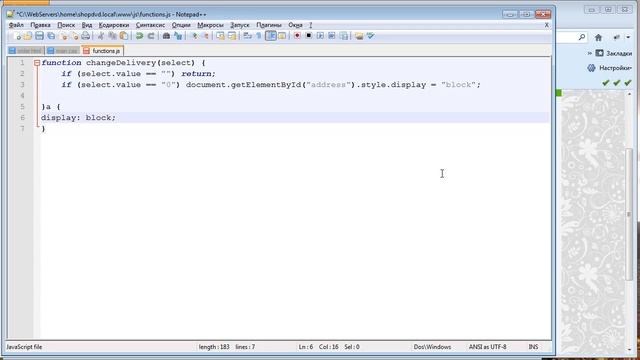Click the Cut scissors icon
This screenshot has width=640, height=360.
tap(100, 36)
